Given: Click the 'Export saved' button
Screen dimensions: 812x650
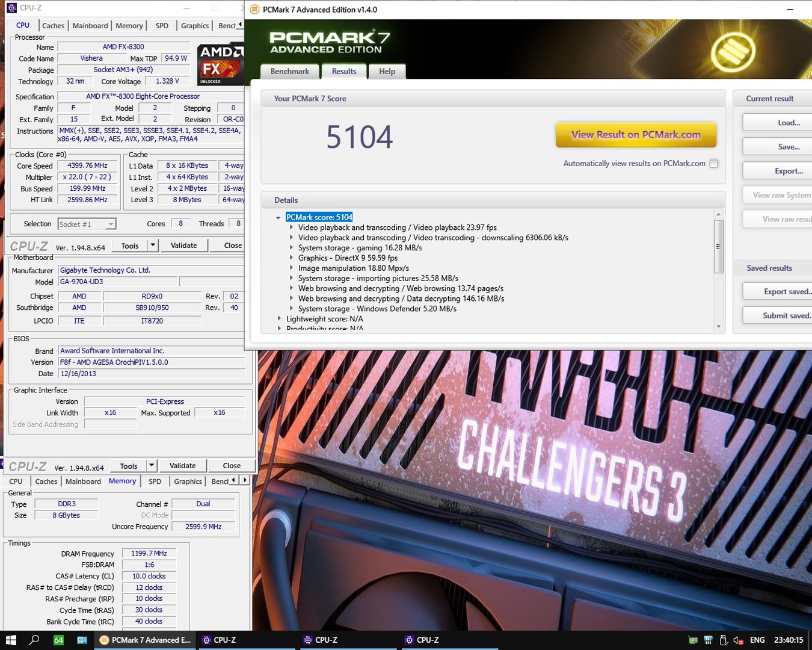Looking at the screenshot, I should point(777,292).
